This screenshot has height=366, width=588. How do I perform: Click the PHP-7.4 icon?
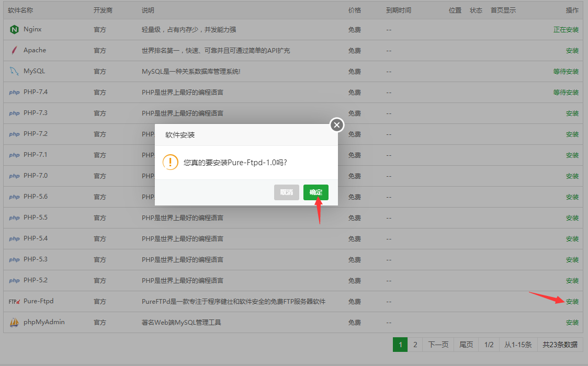(14, 92)
